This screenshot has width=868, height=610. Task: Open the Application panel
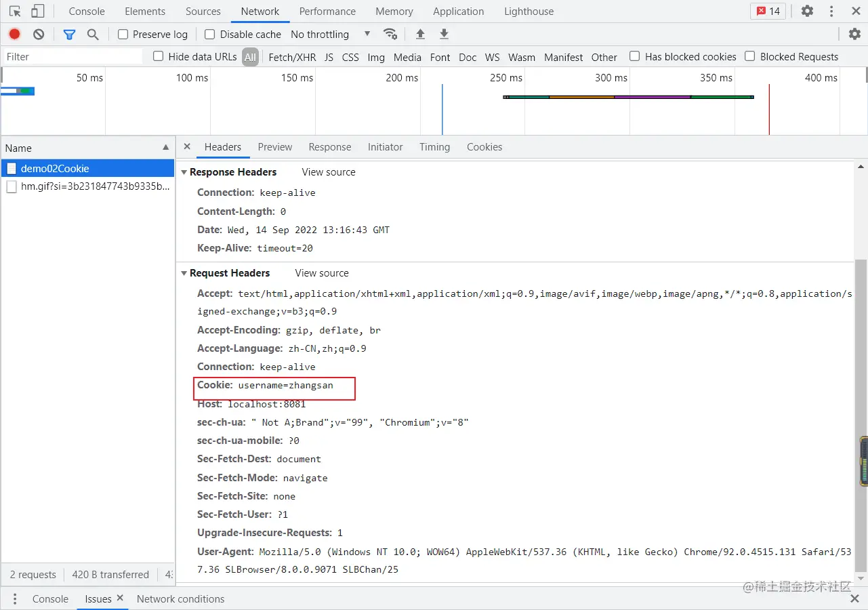tap(459, 11)
